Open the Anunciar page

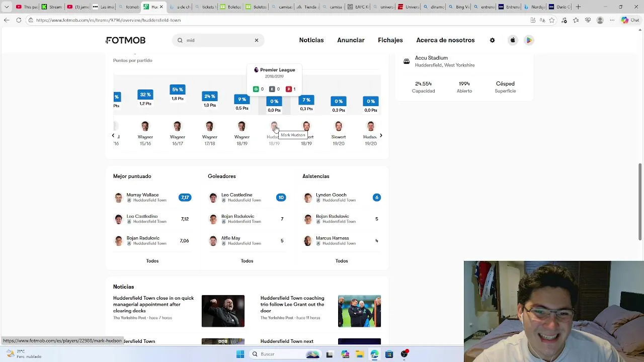tap(351, 40)
